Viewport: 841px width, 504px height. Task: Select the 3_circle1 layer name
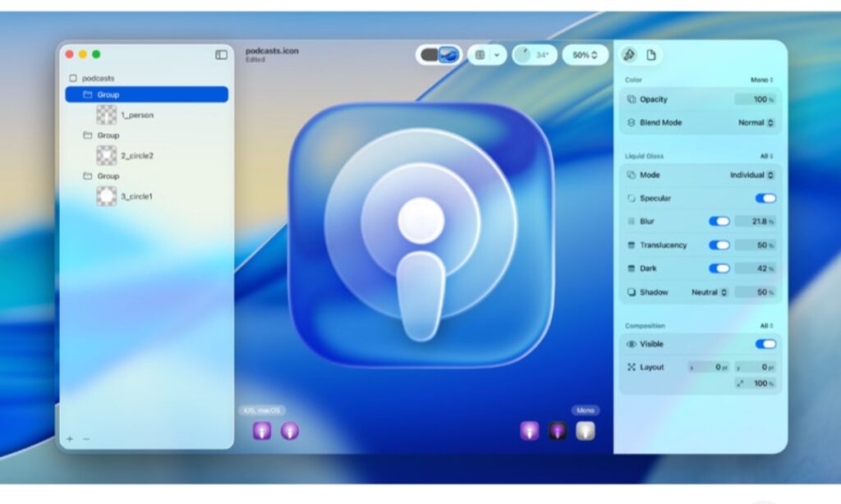click(136, 196)
